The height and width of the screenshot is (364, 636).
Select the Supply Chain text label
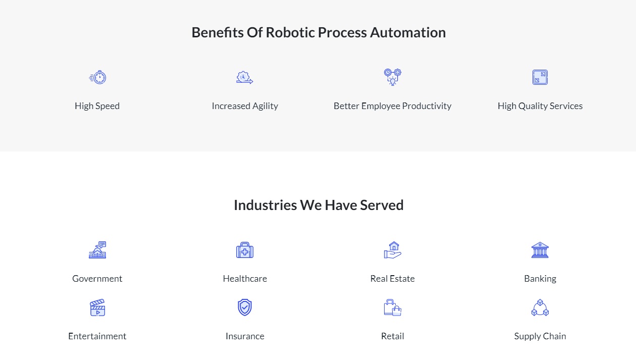pos(540,336)
